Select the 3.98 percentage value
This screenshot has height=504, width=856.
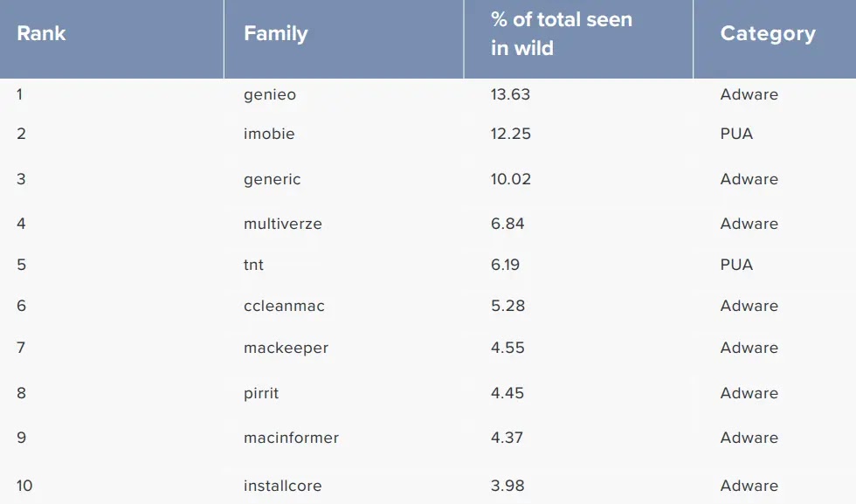tap(507, 486)
